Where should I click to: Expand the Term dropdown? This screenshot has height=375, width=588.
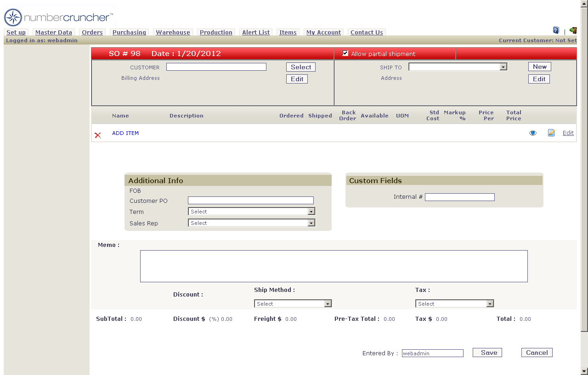[251, 212]
